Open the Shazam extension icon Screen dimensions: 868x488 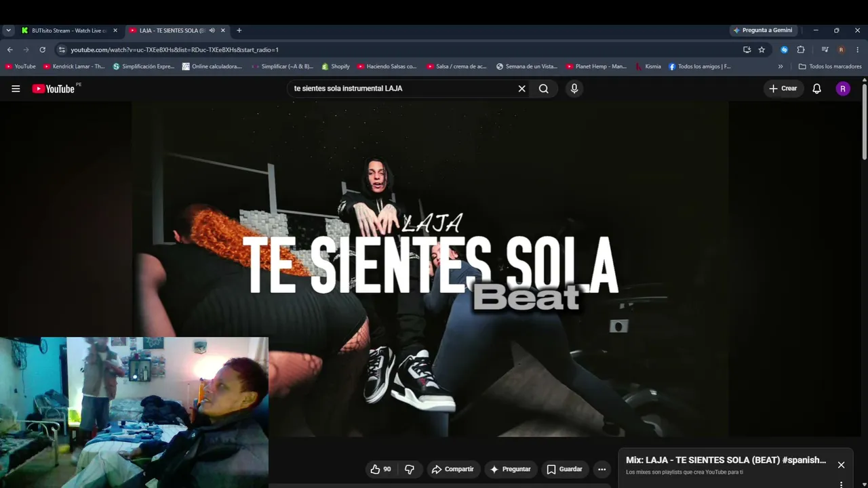click(x=784, y=49)
